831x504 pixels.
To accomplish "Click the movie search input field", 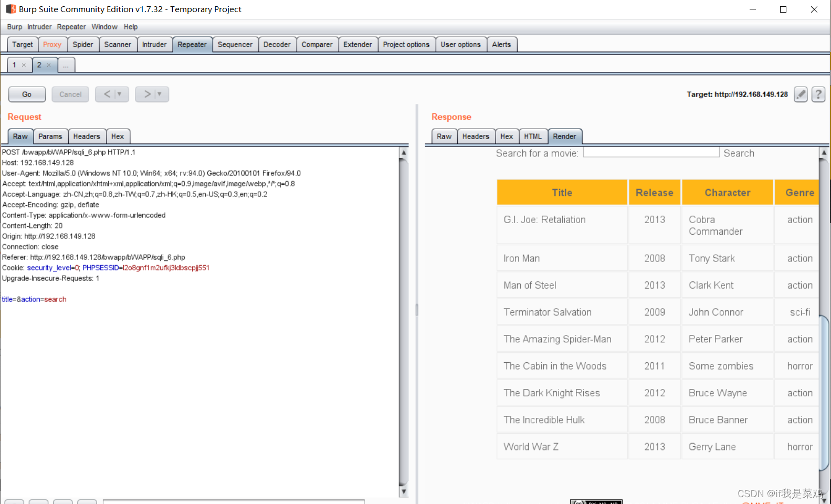I will click(651, 152).
